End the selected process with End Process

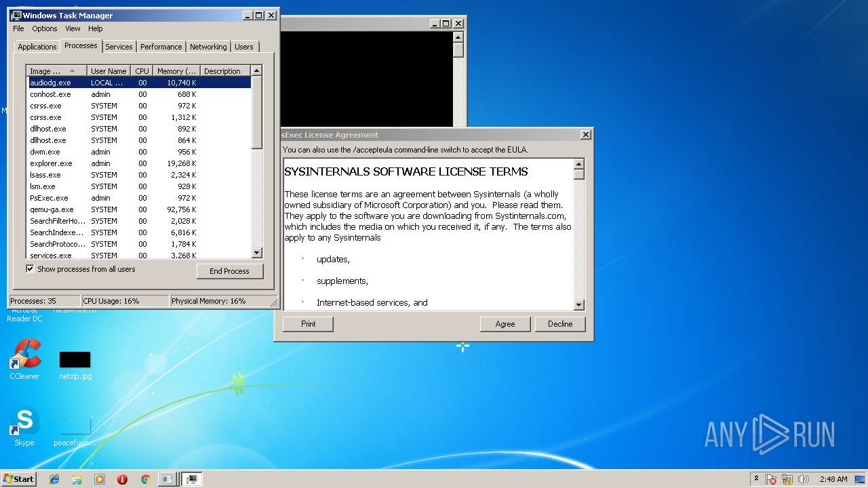click(x=230, y=271)
